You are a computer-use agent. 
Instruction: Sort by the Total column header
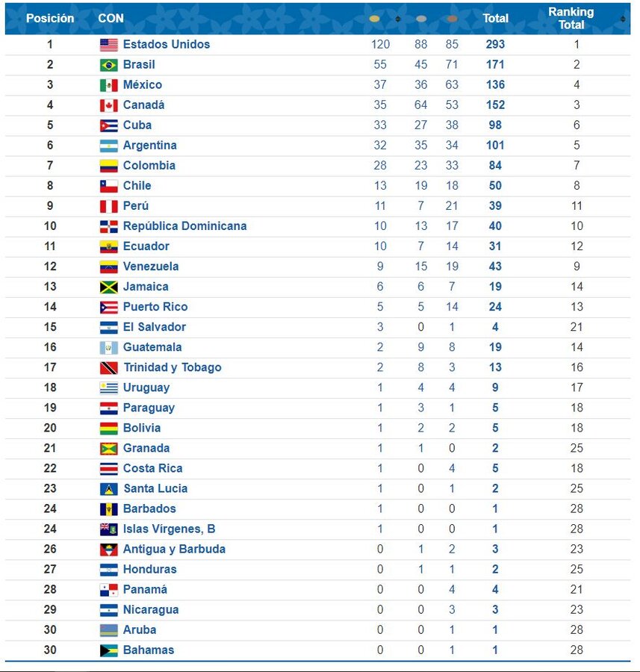coord(495,18)
